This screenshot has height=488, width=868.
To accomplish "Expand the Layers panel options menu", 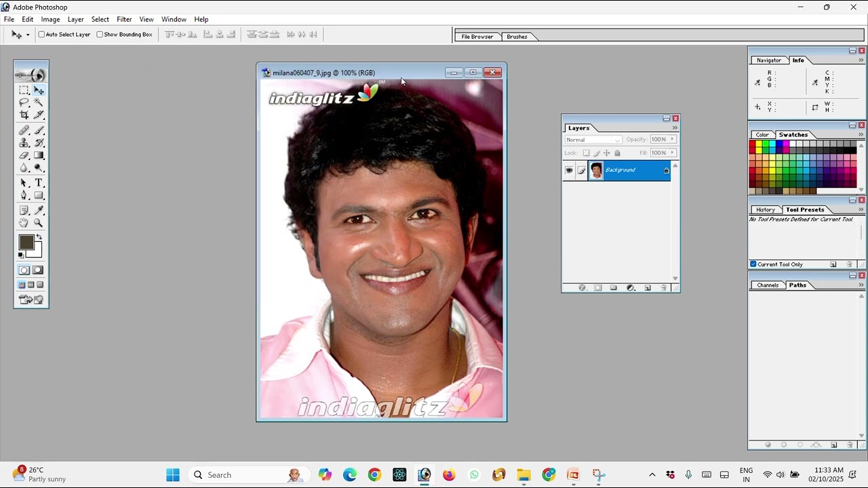I will [x=675, y=128].
